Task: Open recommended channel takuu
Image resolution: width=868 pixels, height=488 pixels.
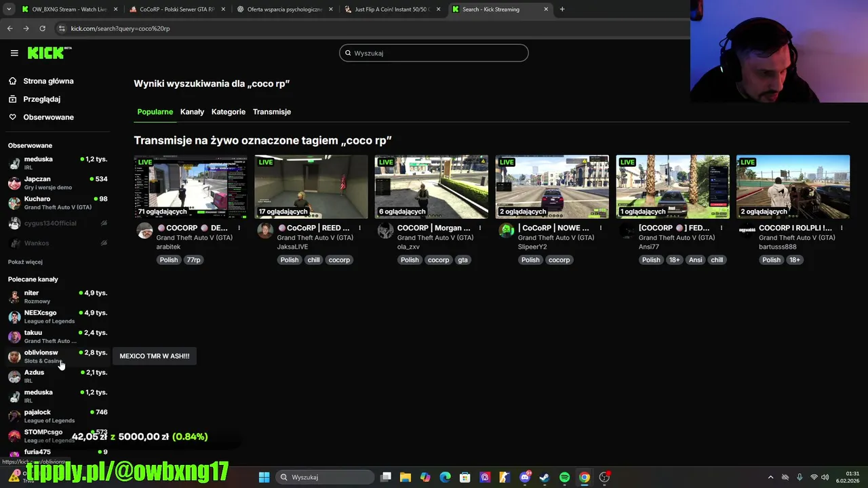Action: pos(58,336)
